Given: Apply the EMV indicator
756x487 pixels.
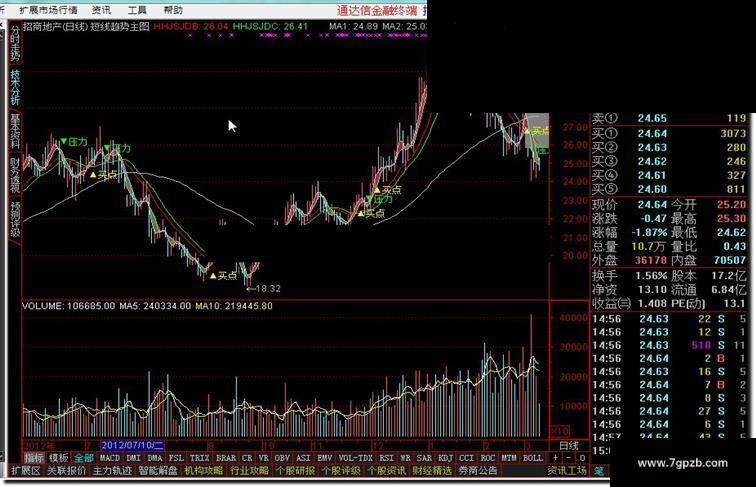Looking at the screenshot, I should click(x=324, y=458).
